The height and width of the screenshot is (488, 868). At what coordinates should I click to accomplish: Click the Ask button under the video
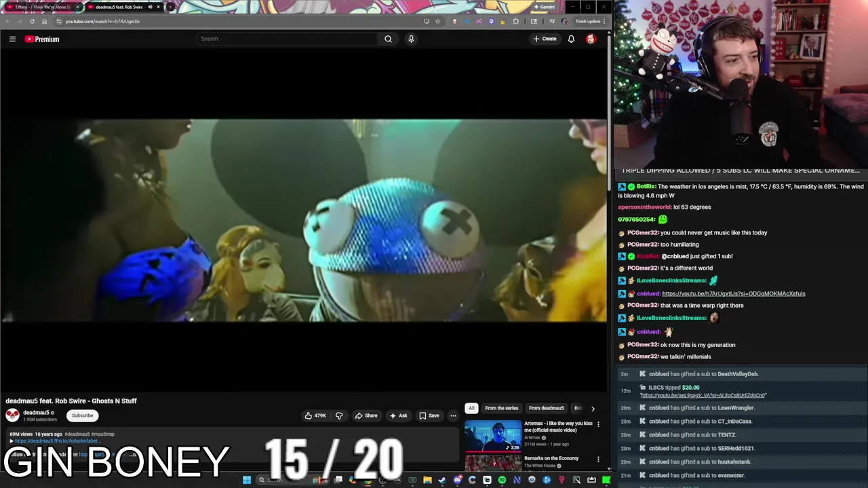398,415
